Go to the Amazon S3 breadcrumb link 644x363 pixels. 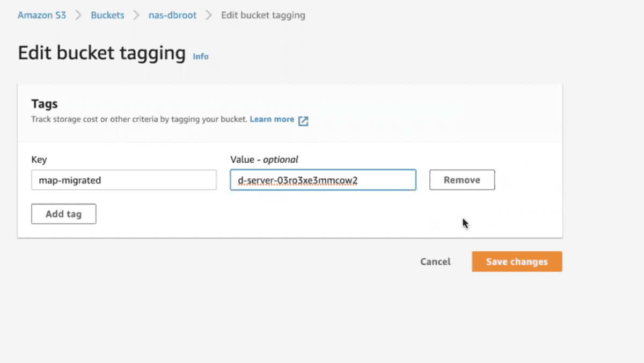pyautogui.click(x=42, y=15)
